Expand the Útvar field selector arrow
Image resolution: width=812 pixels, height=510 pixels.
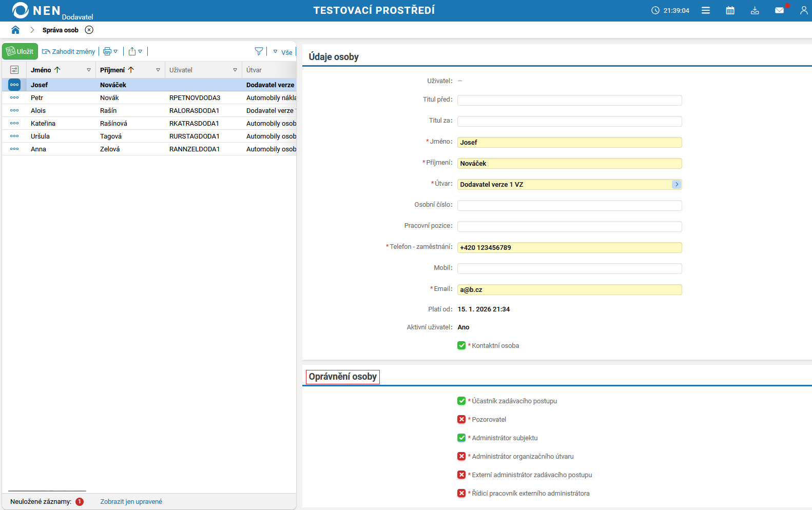pyautogui.click(x=676, y=184)
